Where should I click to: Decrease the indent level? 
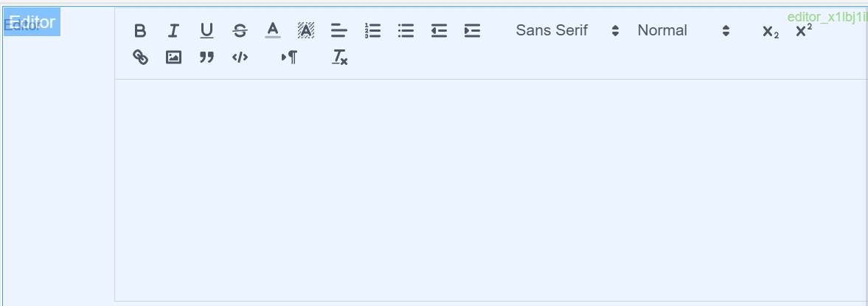pos(439,31)
